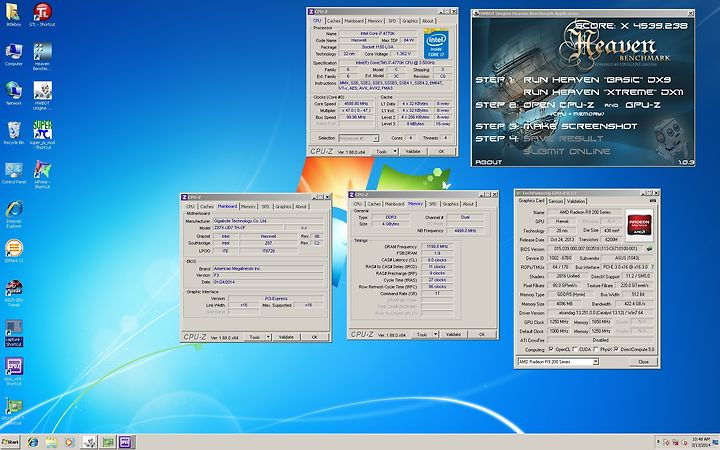Open Graphics tab in Mainboard CPU-Z window
The height and width of the screenshot is (450, 720).
[283, 207]
